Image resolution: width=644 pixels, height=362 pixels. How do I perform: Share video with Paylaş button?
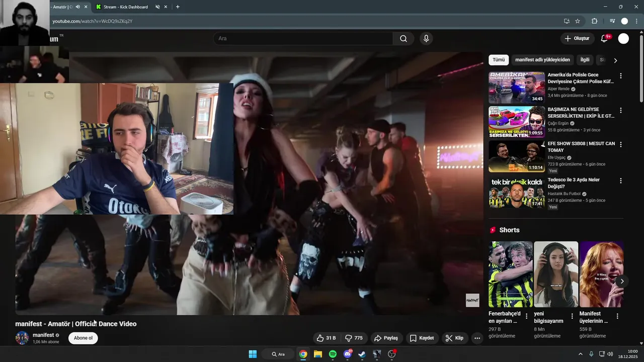(386, 338)
